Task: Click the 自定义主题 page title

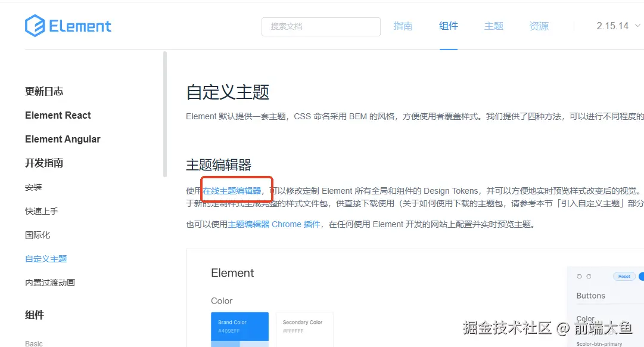Action: 228,92
